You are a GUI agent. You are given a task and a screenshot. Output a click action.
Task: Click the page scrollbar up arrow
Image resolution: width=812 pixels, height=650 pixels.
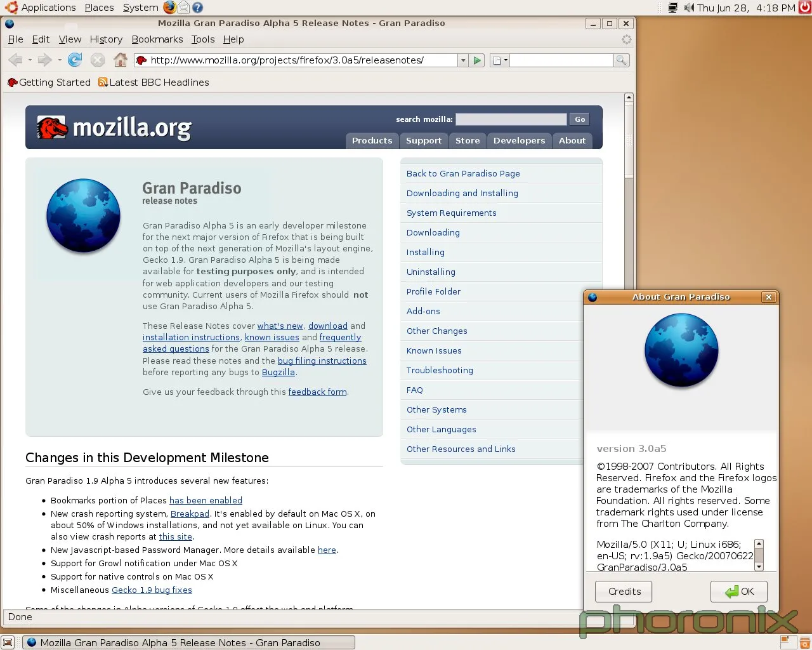pos(629,98)
